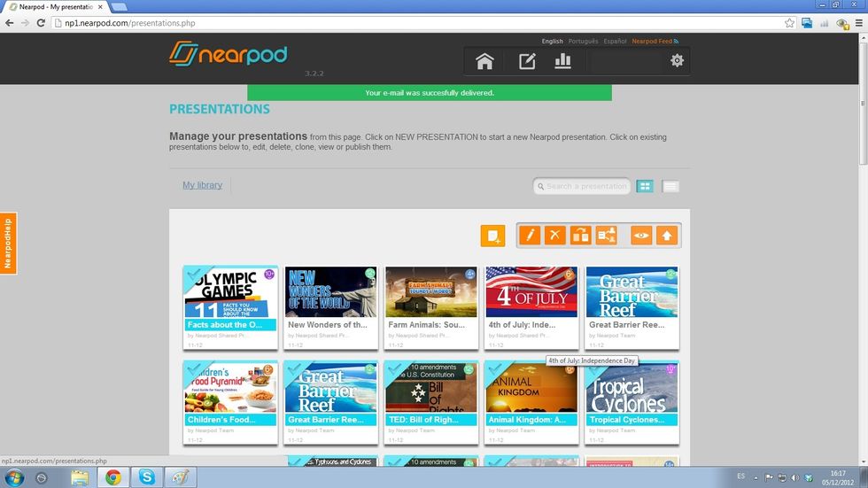Open the settings gear in Nearpod header

click(x=677, y=60)
